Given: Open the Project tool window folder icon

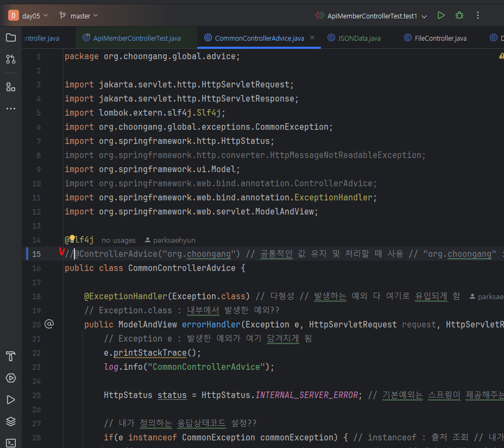Looking at the screenshot, I should [x=11, y=37].
